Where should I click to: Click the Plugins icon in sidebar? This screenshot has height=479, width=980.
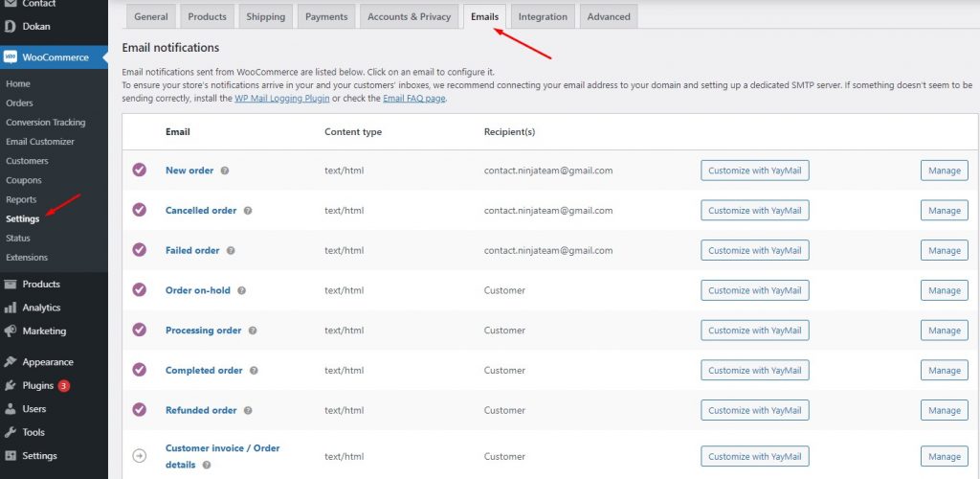[10, 386]
